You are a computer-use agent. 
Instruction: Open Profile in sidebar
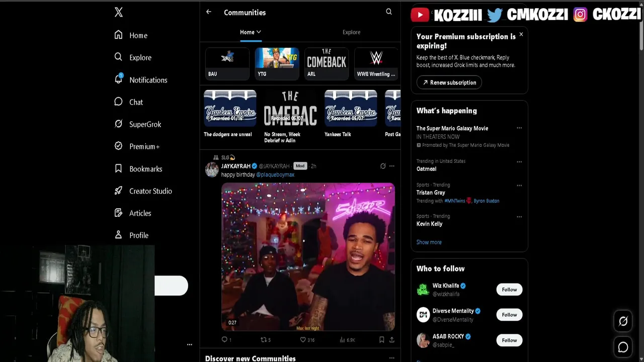click(x=131, y=235)
